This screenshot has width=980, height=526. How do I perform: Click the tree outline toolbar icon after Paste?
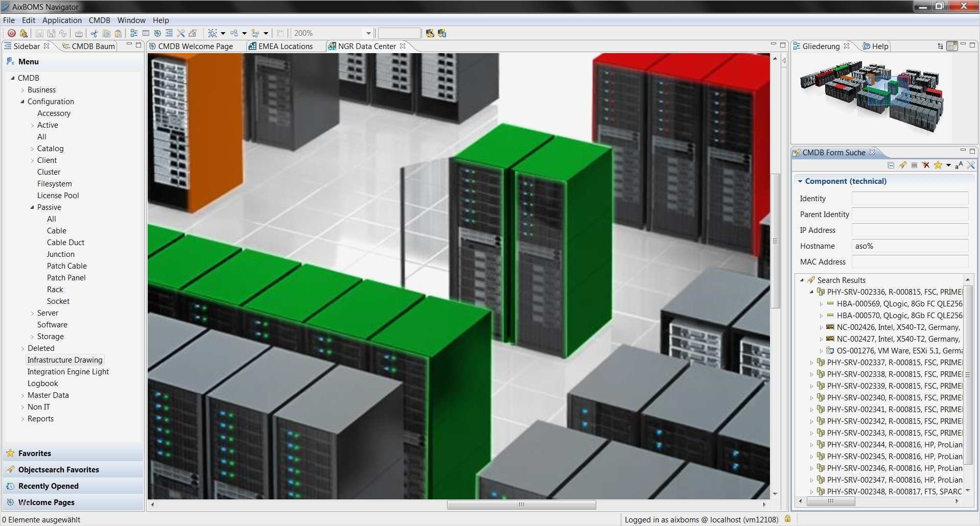(x=134, y=33)
